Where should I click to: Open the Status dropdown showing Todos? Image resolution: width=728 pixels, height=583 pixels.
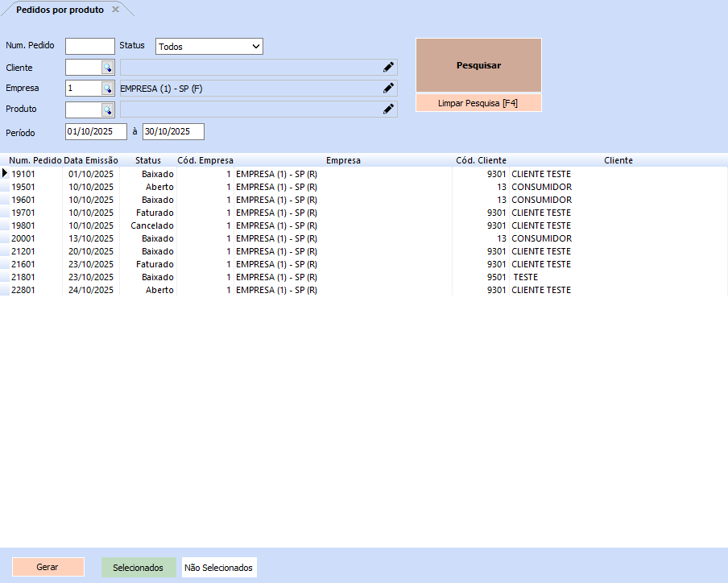pos(209,47)
